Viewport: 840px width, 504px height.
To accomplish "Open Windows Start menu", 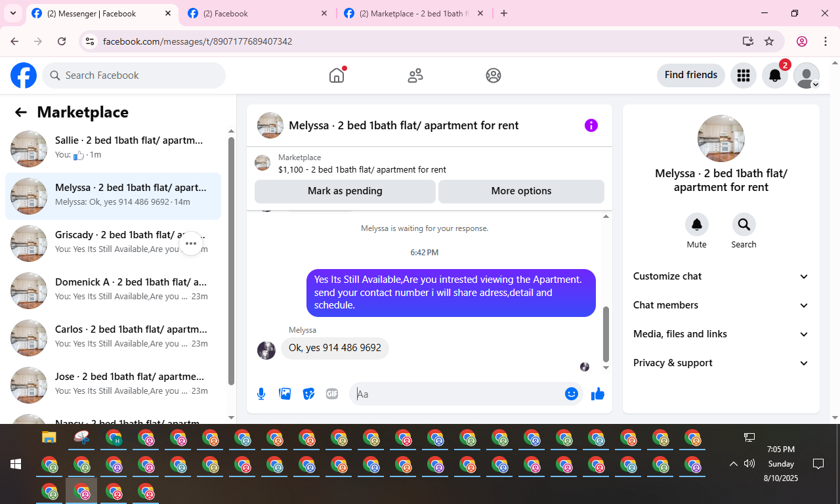I will click(16, 464).
